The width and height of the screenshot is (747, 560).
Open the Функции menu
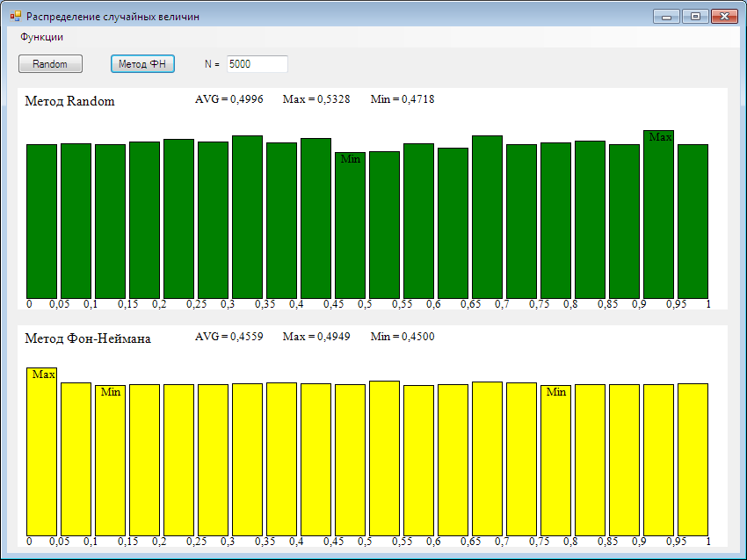pyautogui.click(x=42, y=37)
